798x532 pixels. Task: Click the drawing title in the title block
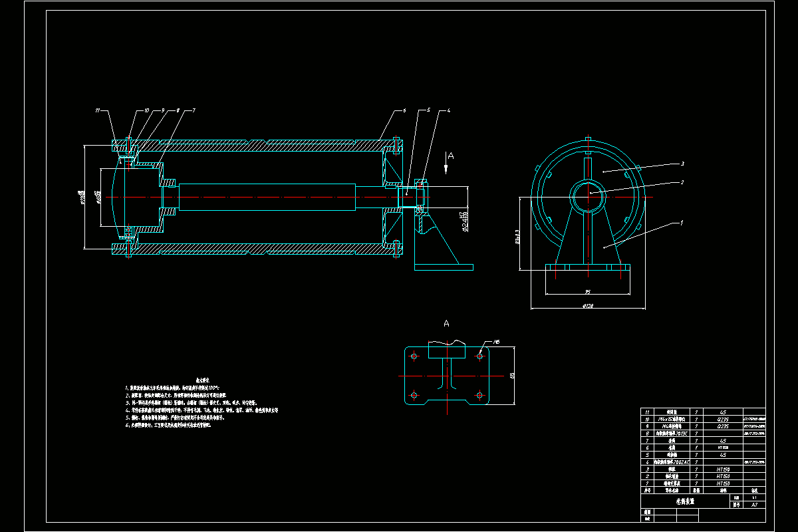coord(685,501)
